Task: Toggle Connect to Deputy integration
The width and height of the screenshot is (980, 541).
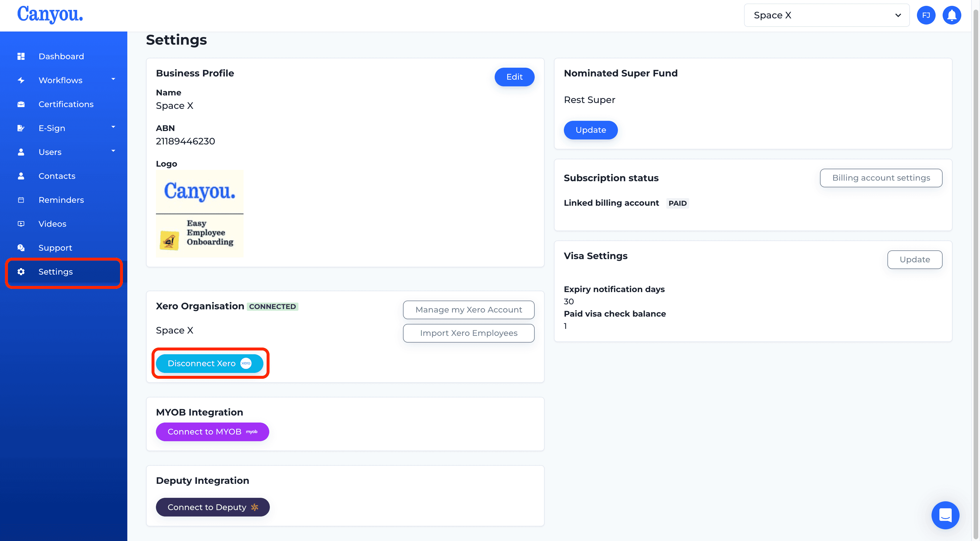Action: click(x=212, y=507)
